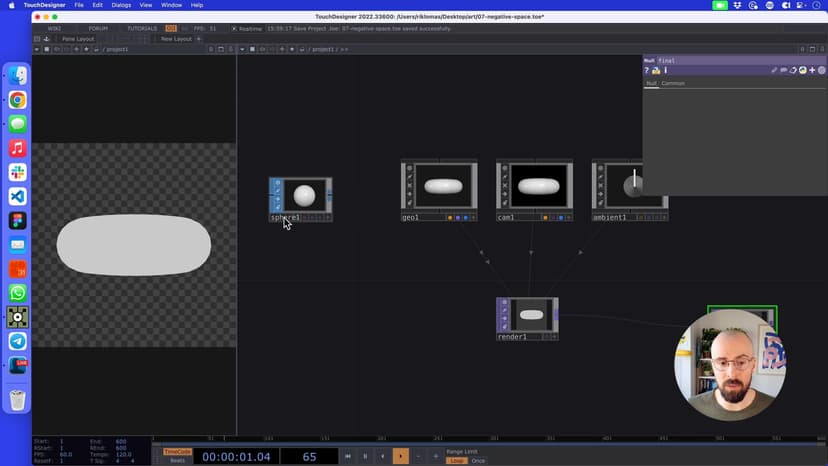828x466 pixels.
Task: Open the Pane Layout dropdown
Action: (x=78, y=39)
